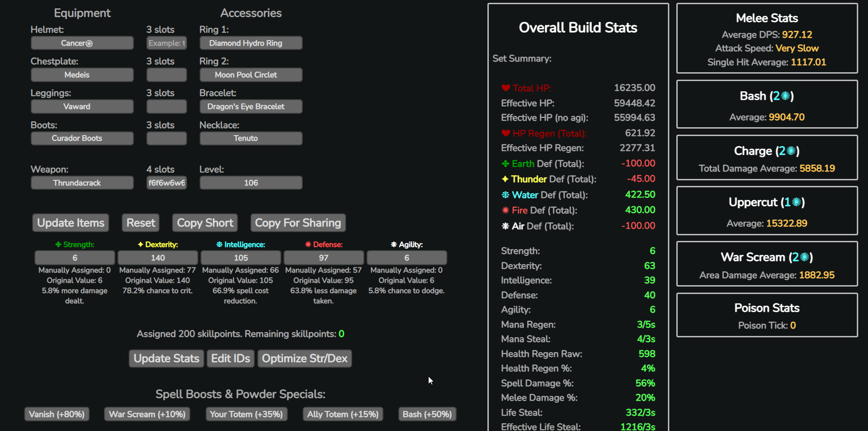
Task: Click the heart icon next to HP Regen (Total)
Action: pos(506,133)
